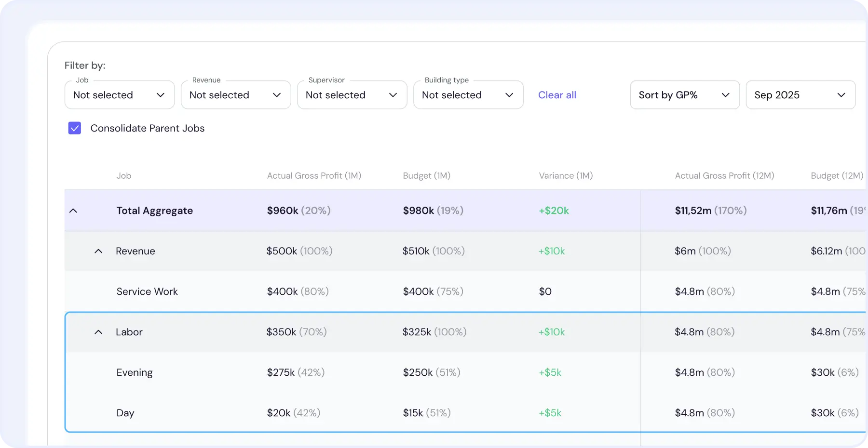Collapse the Revenue group
Image resolution: width=868 pixels, height=448 pixels.
[x=98, y=251]
